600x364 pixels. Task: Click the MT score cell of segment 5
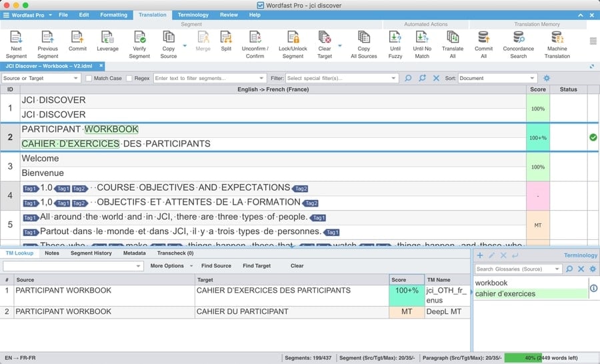click(x=537, y=225)
